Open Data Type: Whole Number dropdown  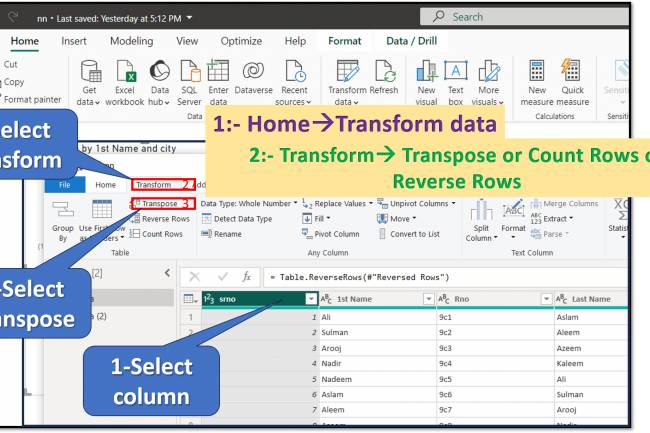point(249,203)
